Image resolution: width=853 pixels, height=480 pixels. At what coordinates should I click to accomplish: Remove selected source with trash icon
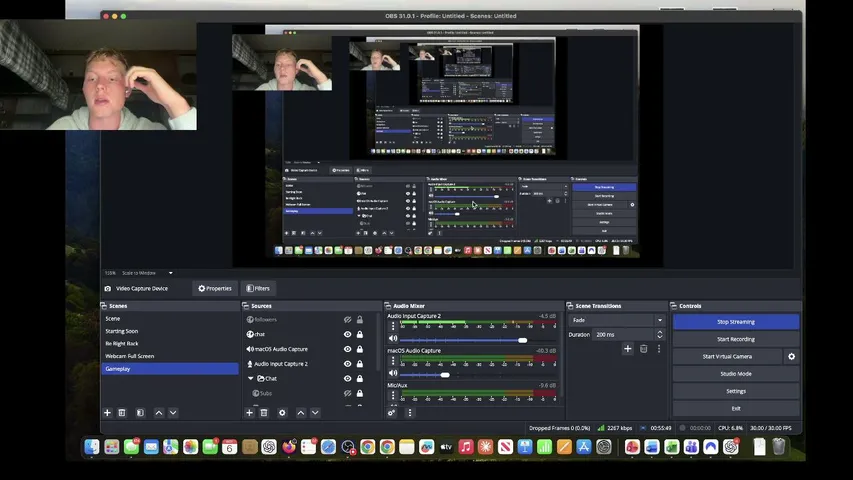pyautogui.click(x=264, y=413)
